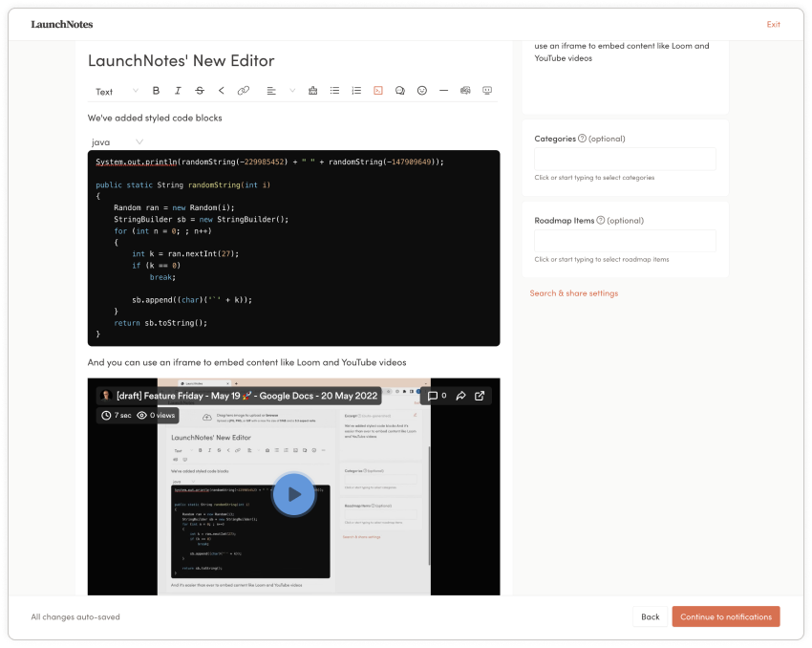Click the Roadmap Items help question icon
812x648 pixels.
[601, 220]
